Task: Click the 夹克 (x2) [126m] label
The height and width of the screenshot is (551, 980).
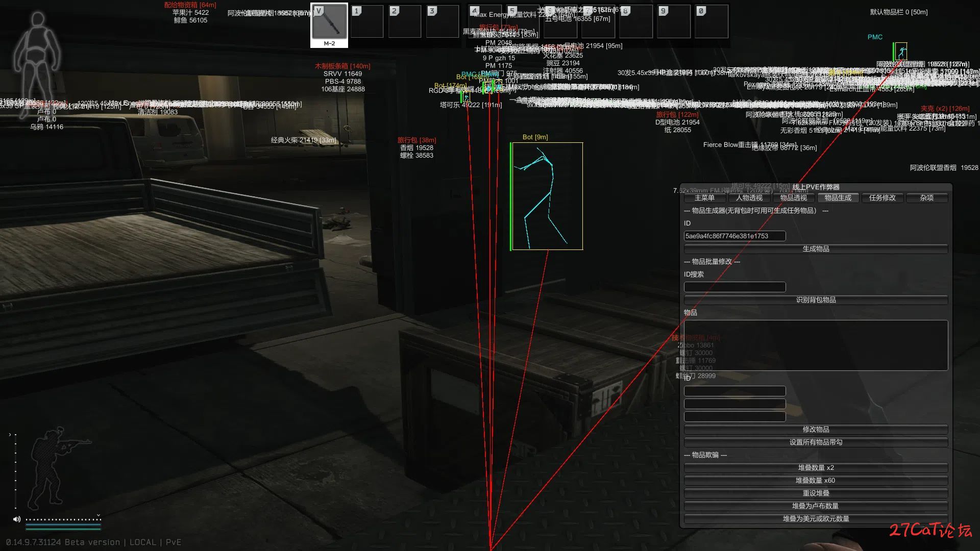Action: pyautogui.click(x=945, y=109)
